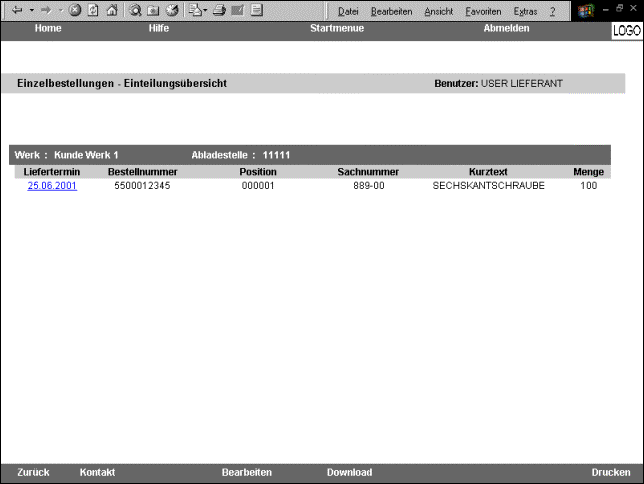This screenshot has width=644, height=484.
Task: Click the Position column header
Action: pyautogui.click(x=258, y=172)
